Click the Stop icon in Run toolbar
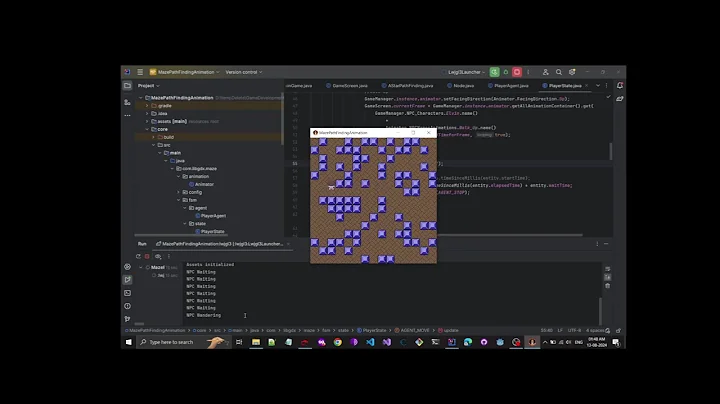 point(147,257)
